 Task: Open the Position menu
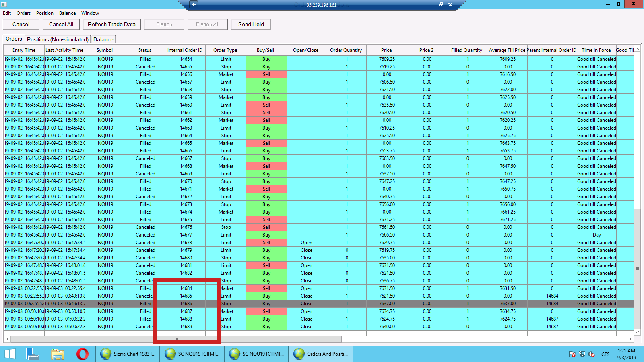coord(45,13)
